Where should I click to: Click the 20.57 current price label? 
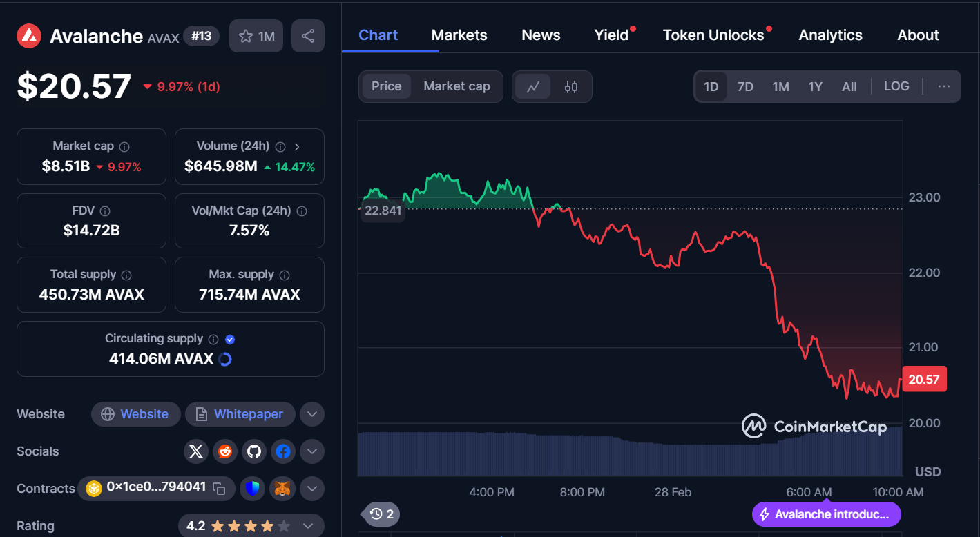point(924,379)
